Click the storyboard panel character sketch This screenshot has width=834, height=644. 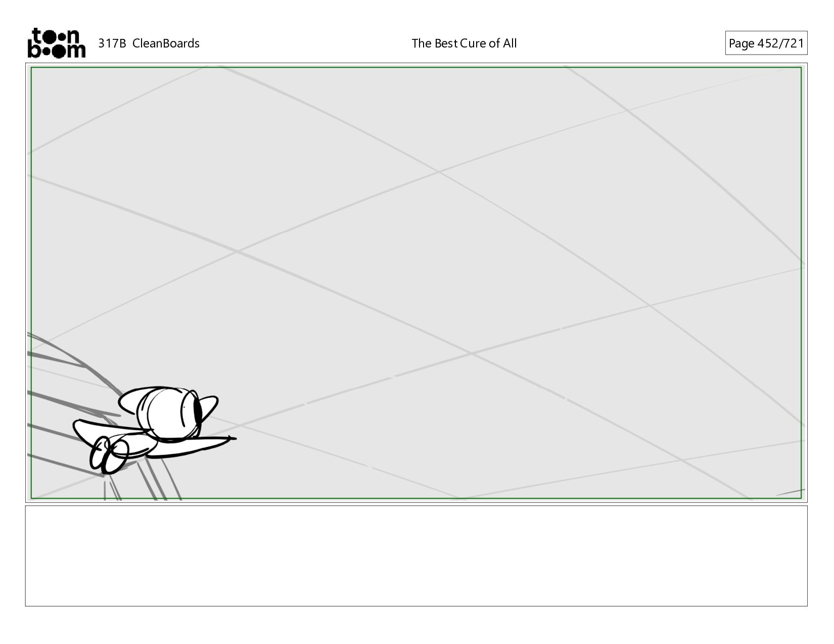pyautogui.click(x=154, y=430)
